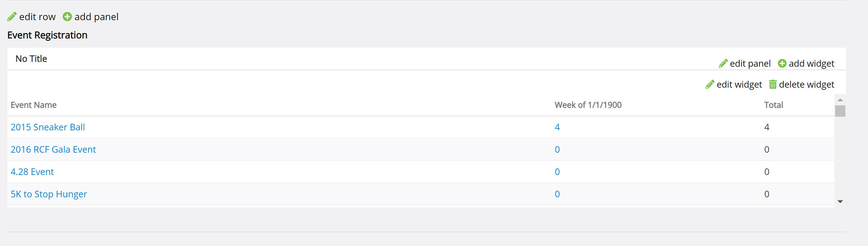Click the Total column header
868x246 pixels.
tap(773, 105)
